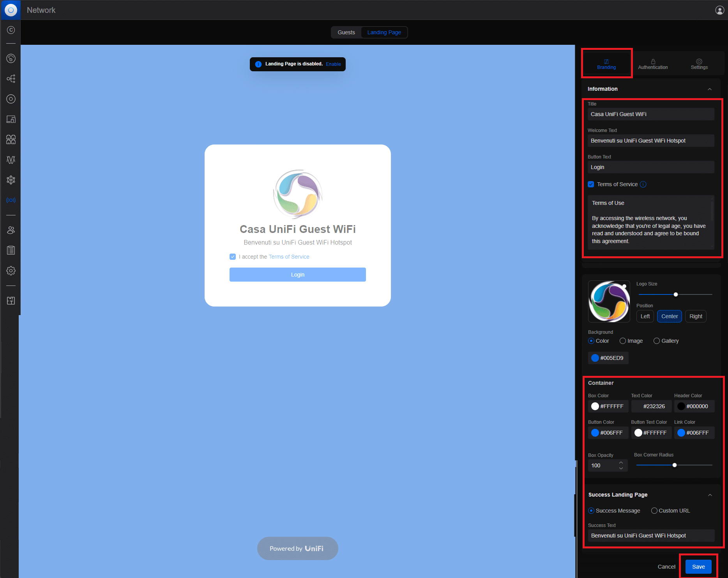Set logo position to Left
Viewport: 728px width, 578px height.
pos(645,316)
